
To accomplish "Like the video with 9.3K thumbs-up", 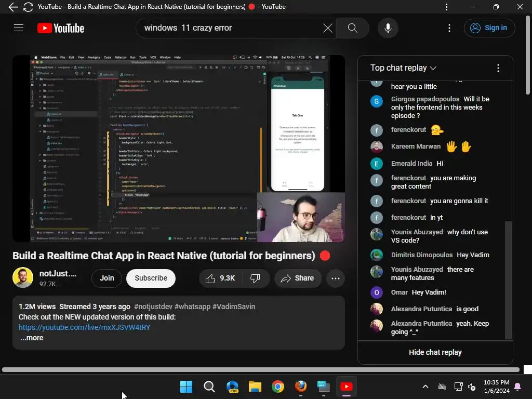I will coord(220,278).
